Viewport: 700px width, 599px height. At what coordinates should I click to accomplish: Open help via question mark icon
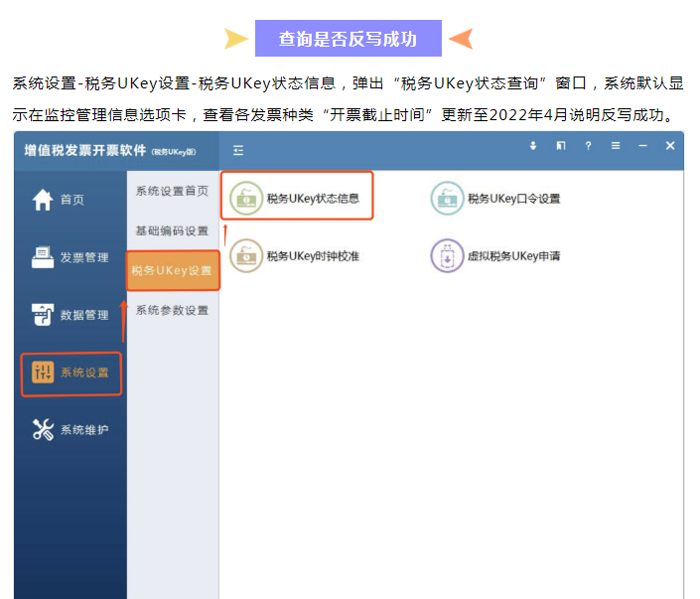(589, 146)
